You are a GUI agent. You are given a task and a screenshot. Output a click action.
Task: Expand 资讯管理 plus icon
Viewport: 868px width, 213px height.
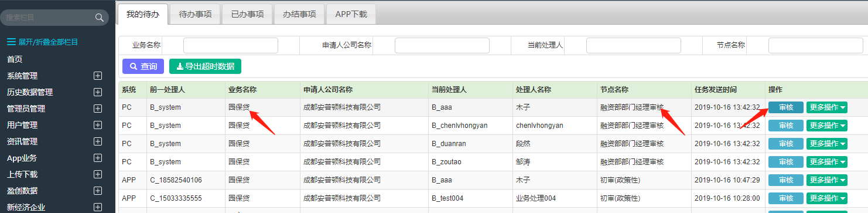98,141
